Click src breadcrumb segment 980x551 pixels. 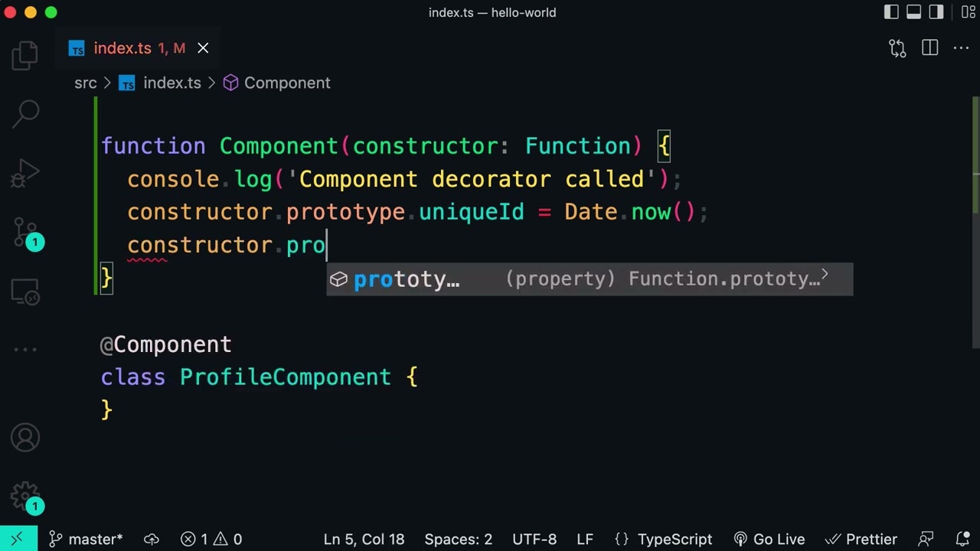pyautogui.click(x=86, y=83)
